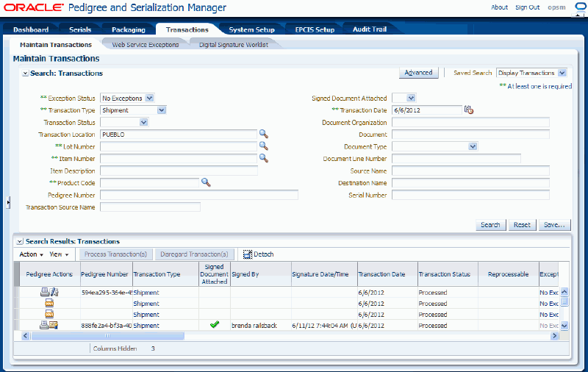Screen dimensions: 588x372
Task: Click the Sign Out link
Action: tap(527, 7)
